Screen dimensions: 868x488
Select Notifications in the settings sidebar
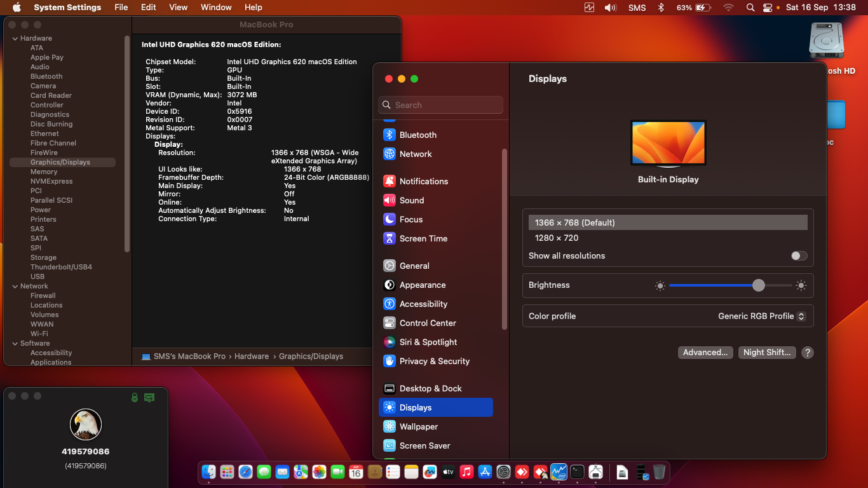click(x=435, y=181)
